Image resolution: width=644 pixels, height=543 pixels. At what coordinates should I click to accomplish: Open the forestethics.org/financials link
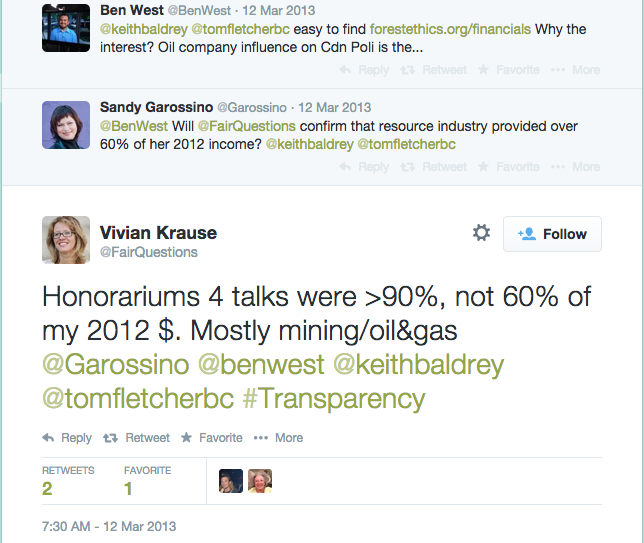tap(450, 29)
